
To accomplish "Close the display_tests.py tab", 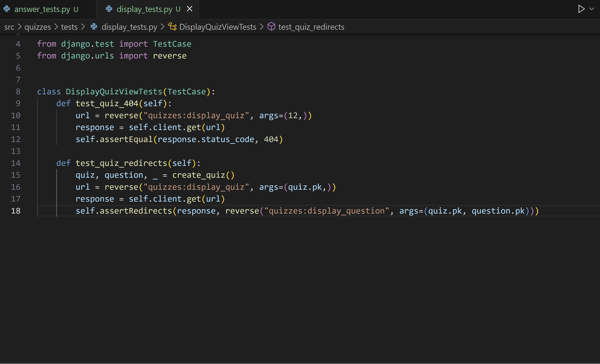I will click(190, 9).
